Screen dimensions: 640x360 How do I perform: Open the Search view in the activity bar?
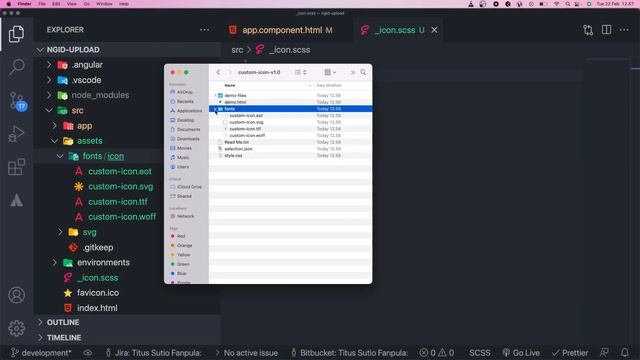point(16,67)
